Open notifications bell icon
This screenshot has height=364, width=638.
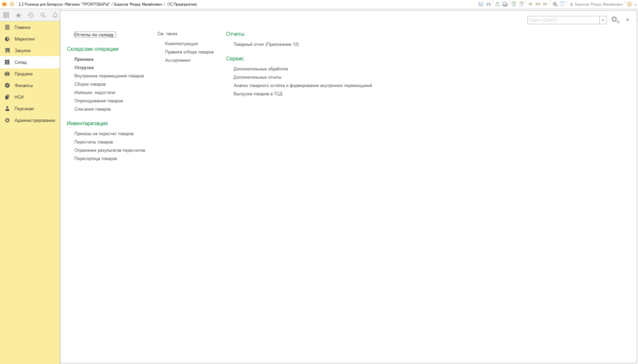[x=55, y=15]
